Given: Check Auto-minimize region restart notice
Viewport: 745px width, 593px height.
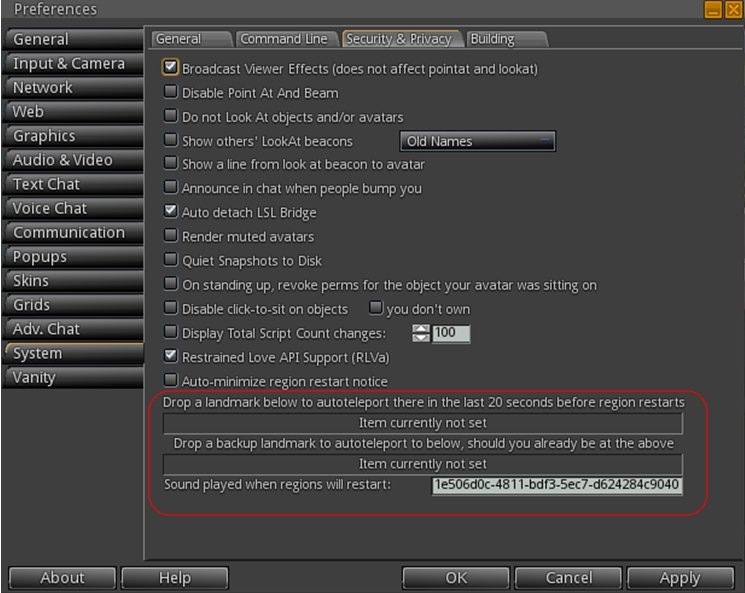Looking at the screenshot, I should click(x=171, y=380).
